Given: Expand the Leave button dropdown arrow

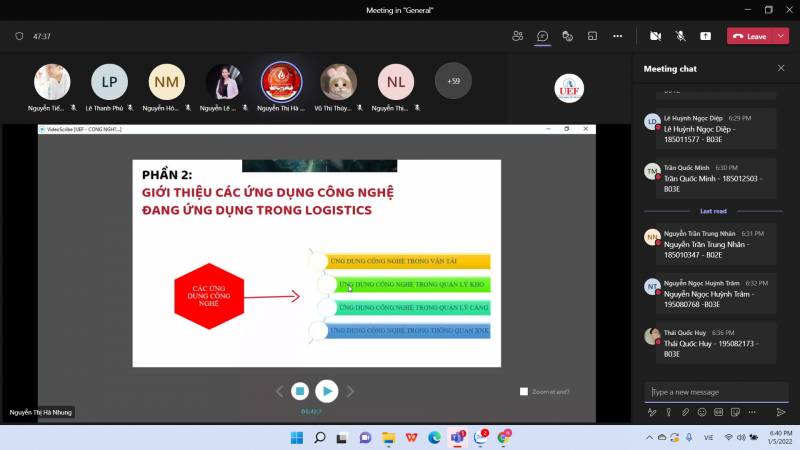Looking at the screenshot, I should point(781,36).
